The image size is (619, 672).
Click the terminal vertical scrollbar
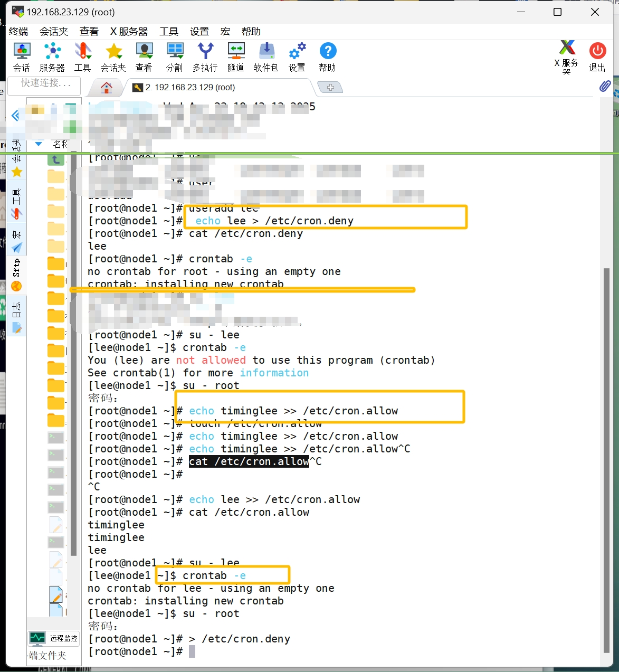605,459
